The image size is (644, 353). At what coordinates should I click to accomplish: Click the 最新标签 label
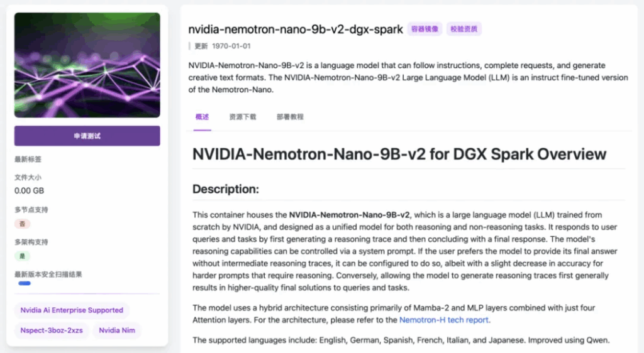point(28,160)
